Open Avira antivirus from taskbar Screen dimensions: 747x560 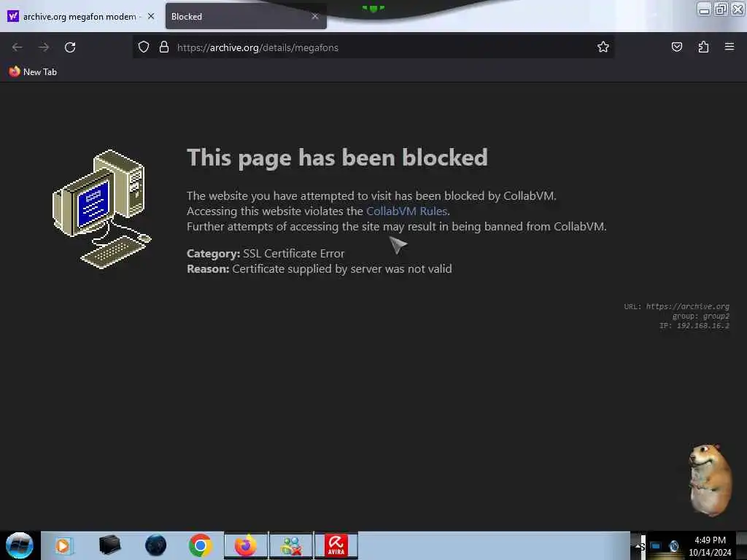[x=336, y=545]
